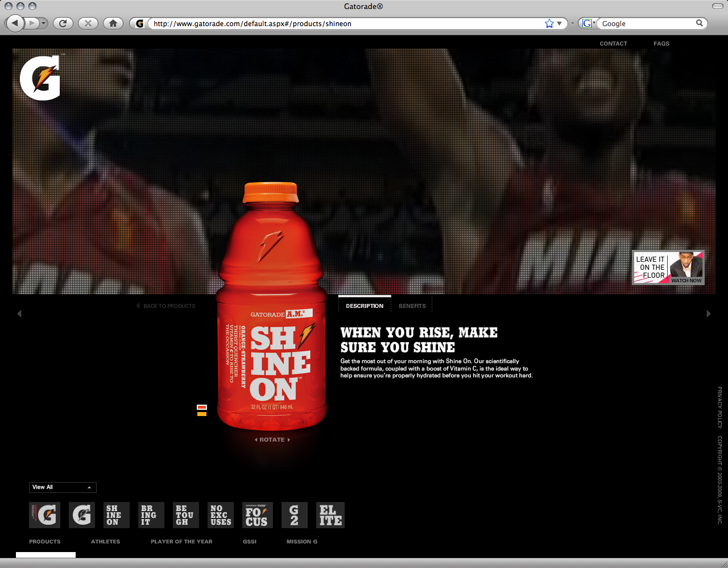The image size is (728, 568).
Task: Select the yellow flavor swatch
Action: point(201,415)
